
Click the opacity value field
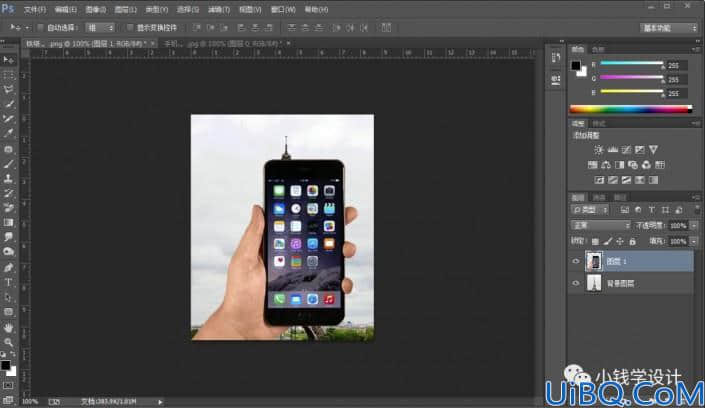(678, 226)
